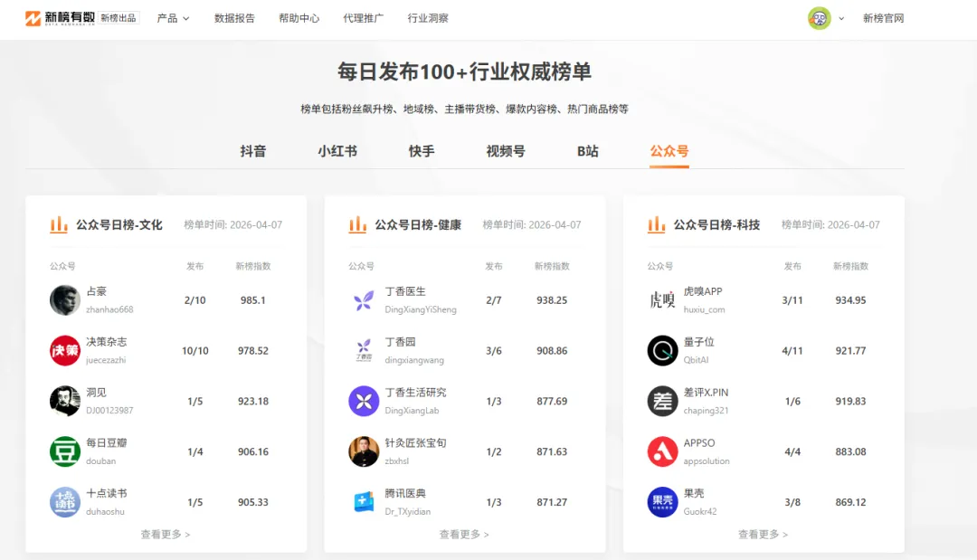Click account ID zhanhao668
This screenshot has height=560, width=977.
109,309
